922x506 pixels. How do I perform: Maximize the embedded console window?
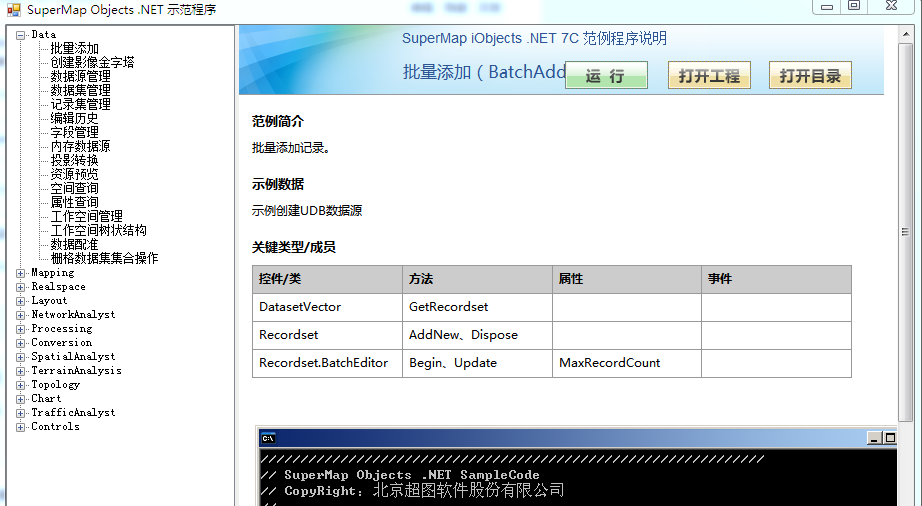click(x=890, y=438)
